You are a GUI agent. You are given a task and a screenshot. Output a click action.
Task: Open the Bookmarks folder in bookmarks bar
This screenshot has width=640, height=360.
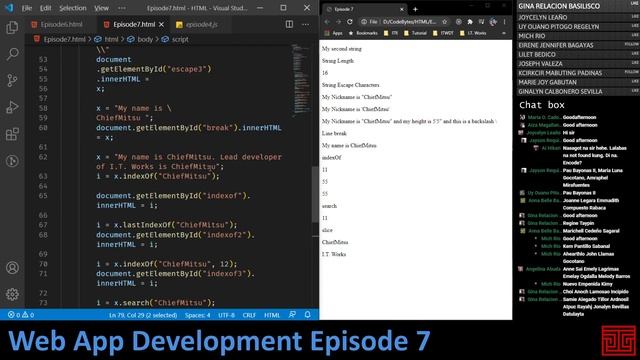coord(363,33)
